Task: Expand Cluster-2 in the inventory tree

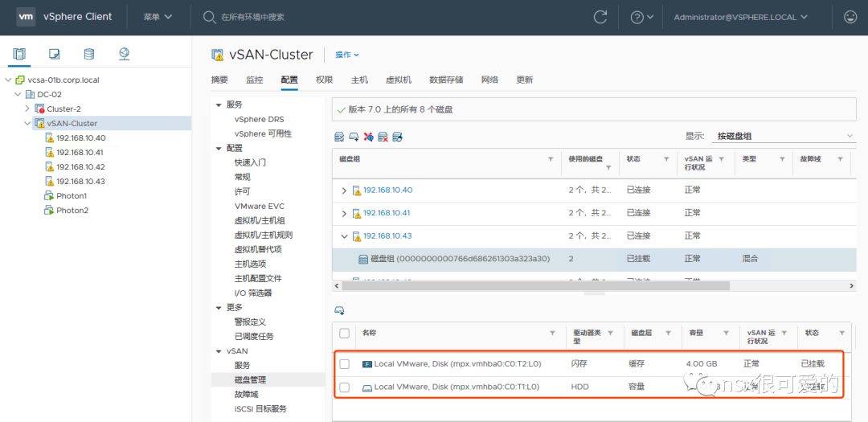Action: tap(27, 109)
